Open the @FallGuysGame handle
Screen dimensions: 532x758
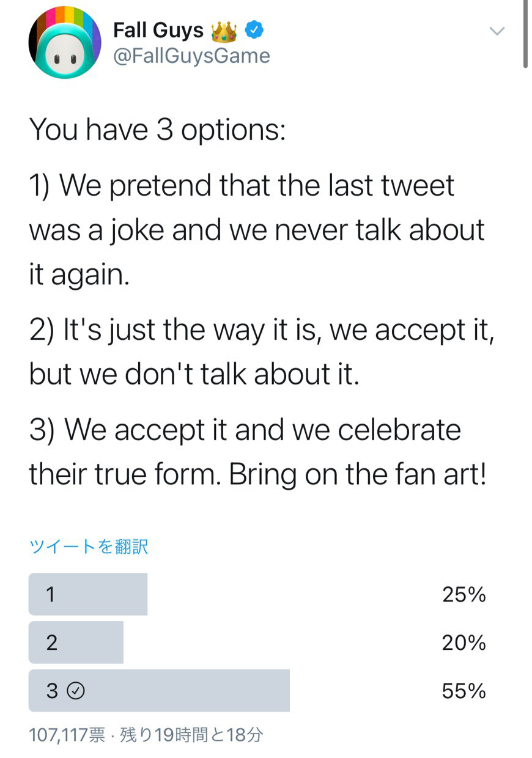pyautogui.click(x=191, y=56)
